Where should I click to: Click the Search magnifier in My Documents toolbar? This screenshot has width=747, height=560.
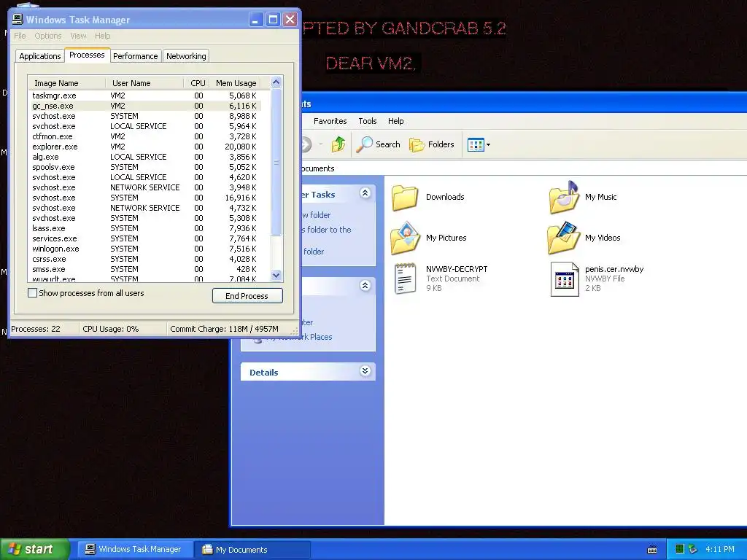pyautogui.click(x=365, y=144)
